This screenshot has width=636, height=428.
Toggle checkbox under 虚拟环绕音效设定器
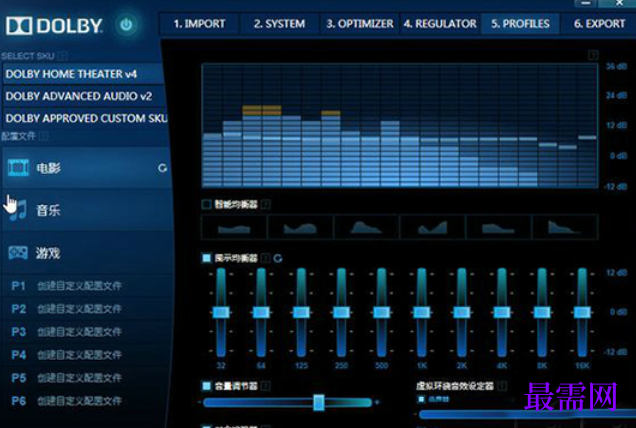(x=421, y=400)
